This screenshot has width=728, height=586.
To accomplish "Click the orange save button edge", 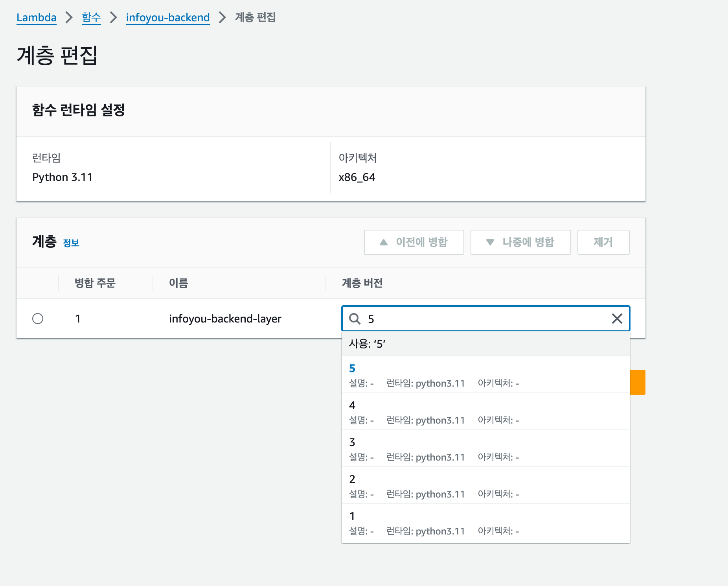I will [x=638, y=382].
